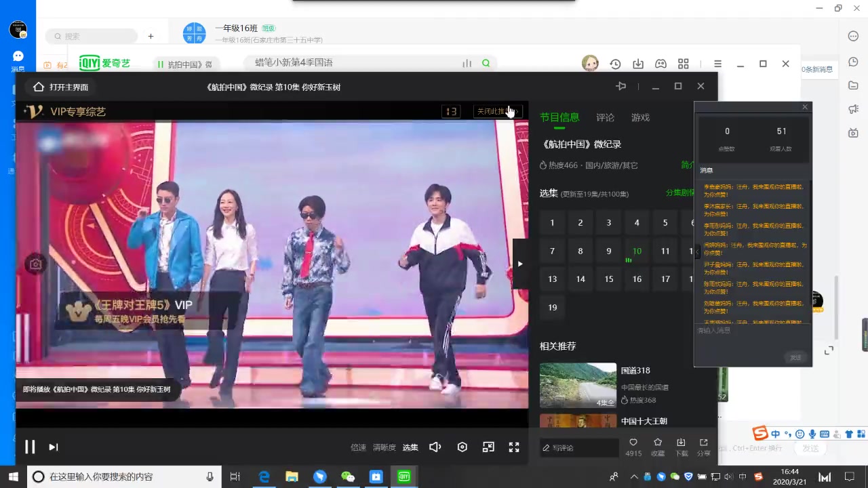Image resolution: width=868 pixels, height=488 pixels.
Task: Open the 节目信息 tab
Action: 559,117
